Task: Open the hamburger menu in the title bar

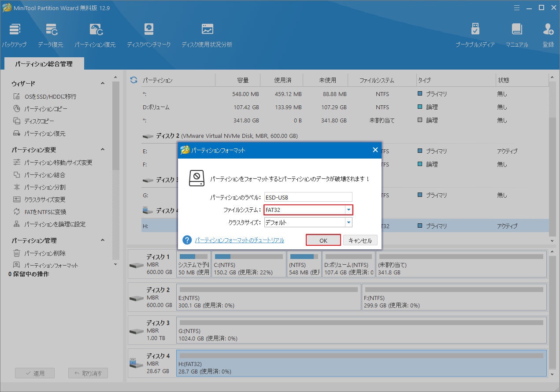Action: [516, 7]
